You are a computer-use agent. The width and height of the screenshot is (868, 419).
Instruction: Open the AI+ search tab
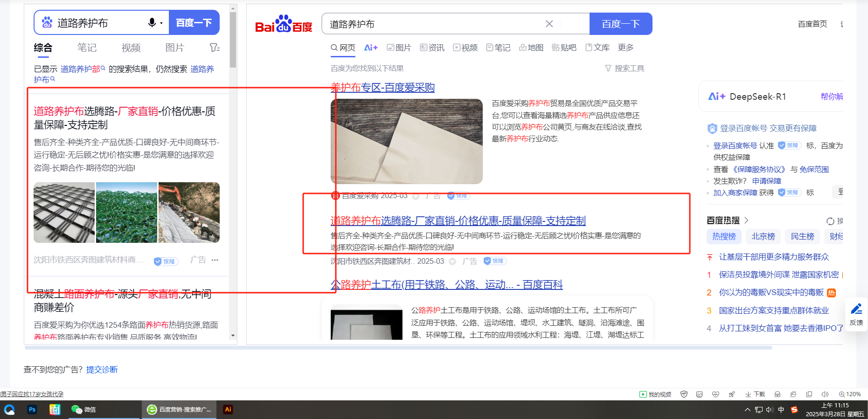tap(371, 48)
